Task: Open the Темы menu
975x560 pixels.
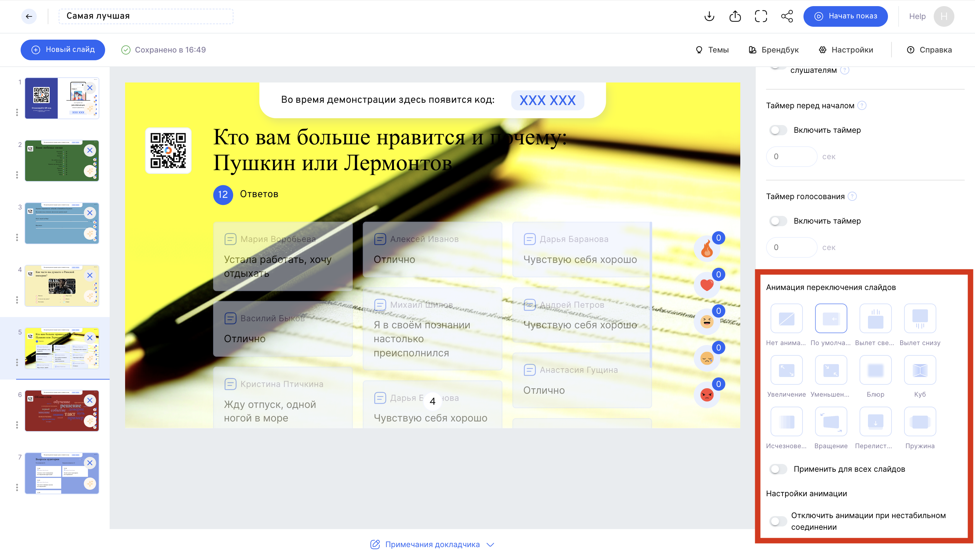Action: click(712, 50)
